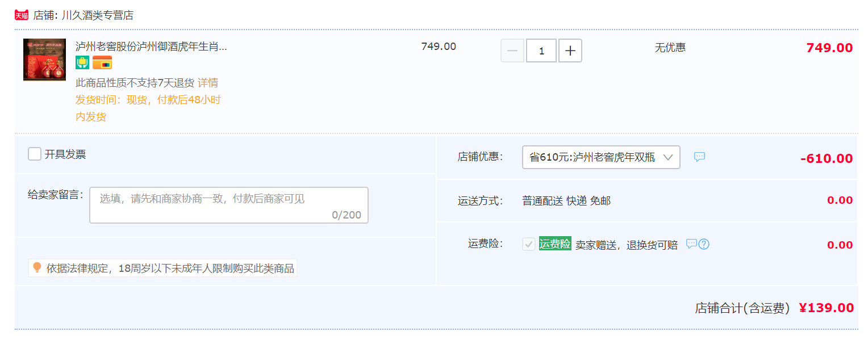Click the 此商品性质不支持7天退货 notice text
Image resolution: width=868 pixels, height=340 pixels.
coord(135,83)
